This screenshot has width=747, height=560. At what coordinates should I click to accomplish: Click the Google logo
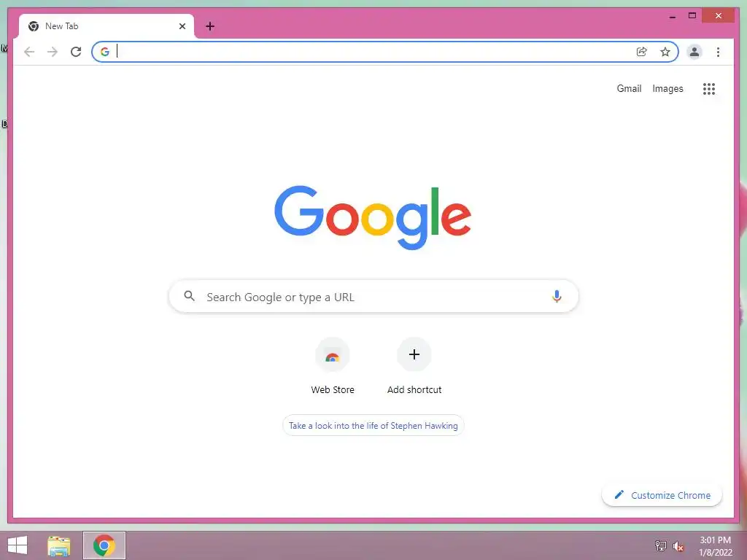[373, 217]
